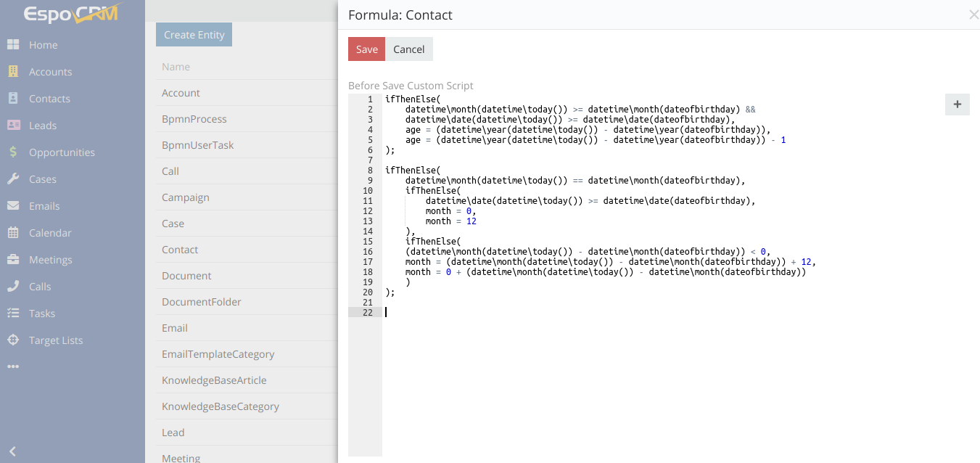Open Tasks in the navigation menu
Screen dimensions: 980x463
[42, 314]
